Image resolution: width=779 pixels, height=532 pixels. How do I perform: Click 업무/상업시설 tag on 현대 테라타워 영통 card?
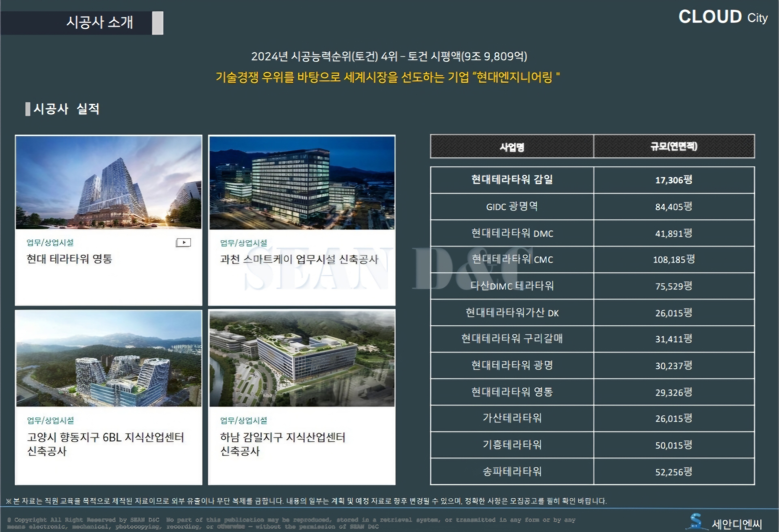pyautogui.click(x=50, y=242)
